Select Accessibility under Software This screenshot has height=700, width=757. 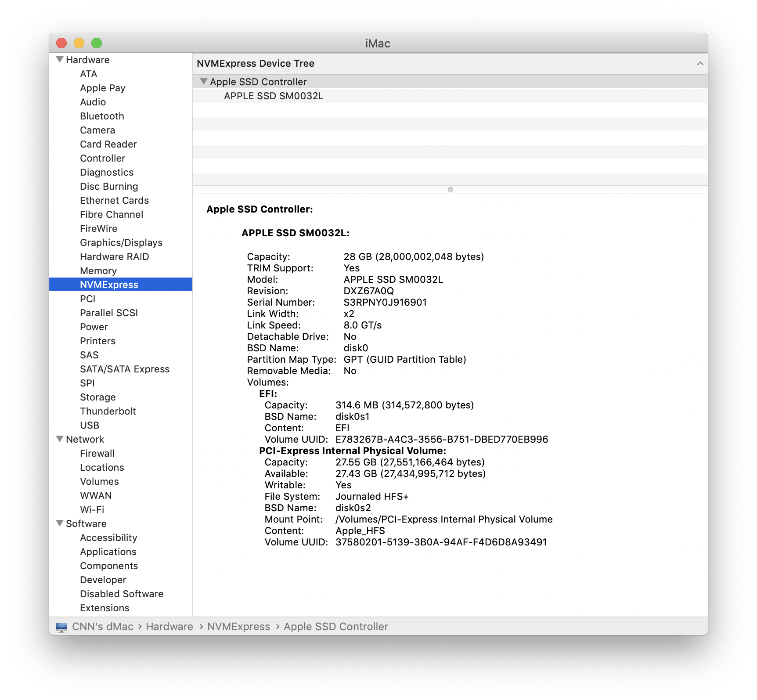pos(108,538)
